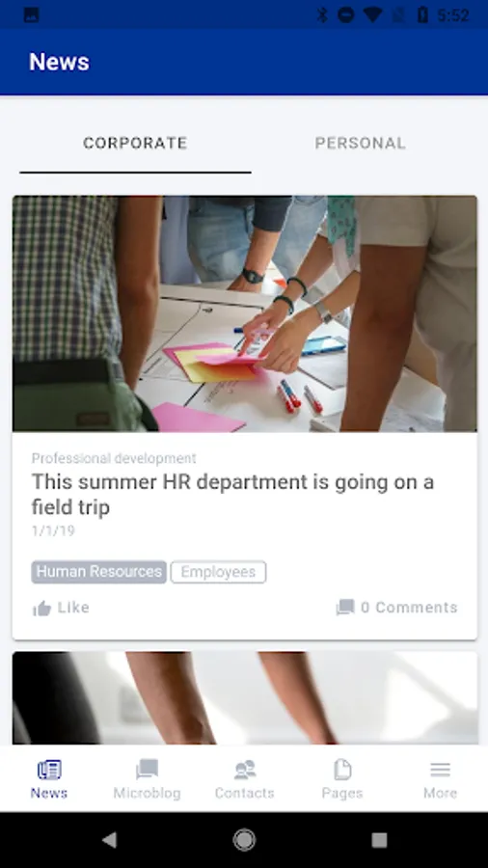Screen dimensions: 488x868
Task: Select the Corporate tab
Action: coord(135,144)
